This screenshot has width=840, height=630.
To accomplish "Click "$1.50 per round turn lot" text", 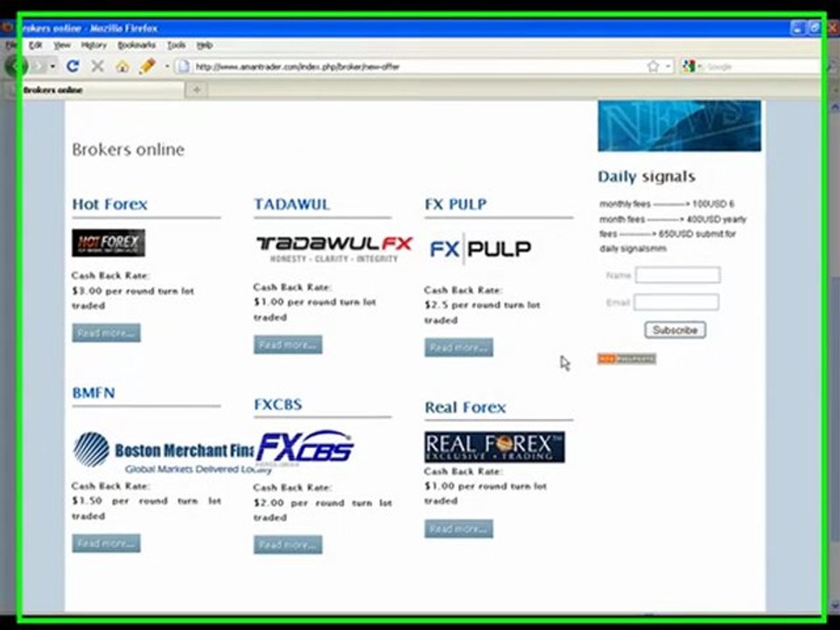I will click(x=146, y=500).
